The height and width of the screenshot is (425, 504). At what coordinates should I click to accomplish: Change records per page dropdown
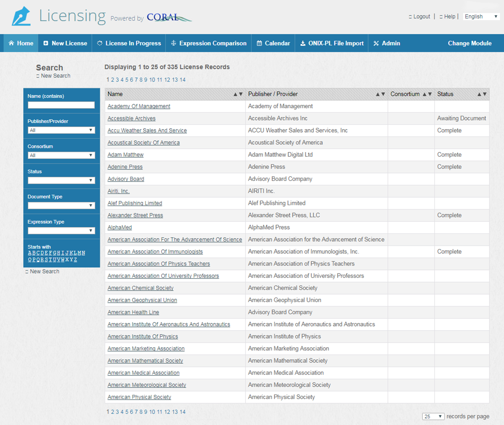pyautogui.click(x=433, y=416)
